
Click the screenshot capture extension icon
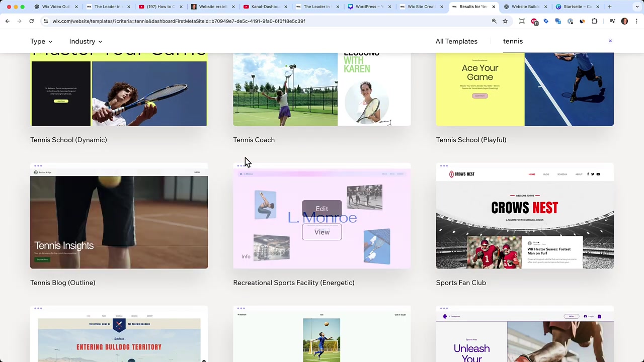pos(522,21)
